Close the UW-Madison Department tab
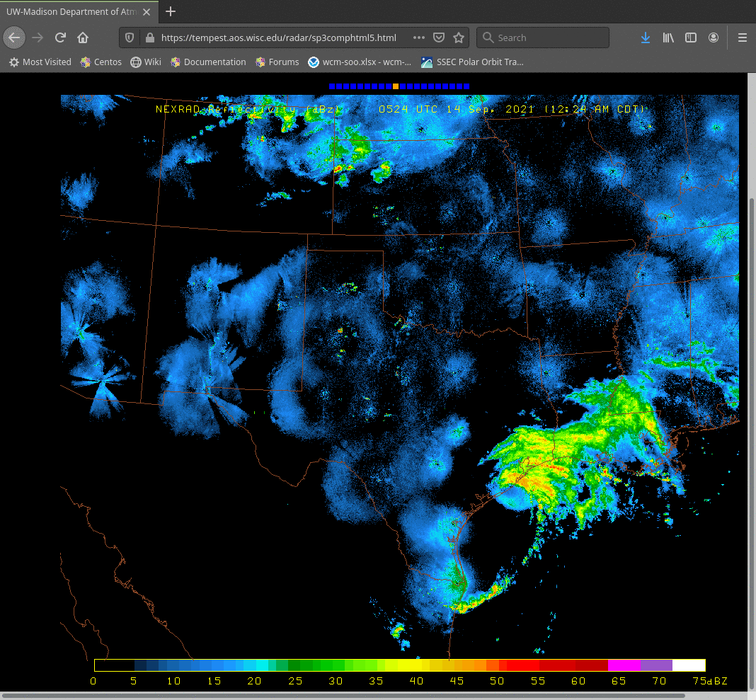 click(x=147, y=11)
